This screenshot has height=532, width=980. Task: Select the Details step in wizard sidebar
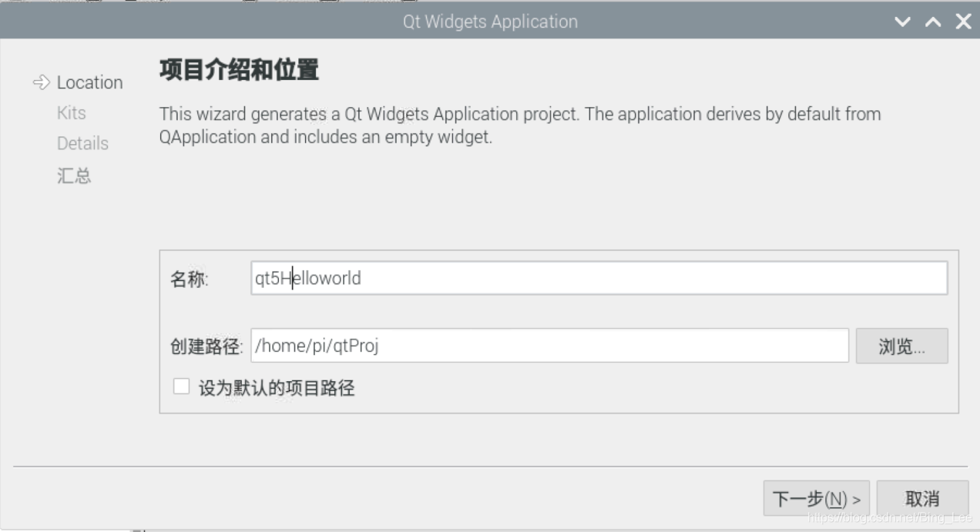[82, 143]
